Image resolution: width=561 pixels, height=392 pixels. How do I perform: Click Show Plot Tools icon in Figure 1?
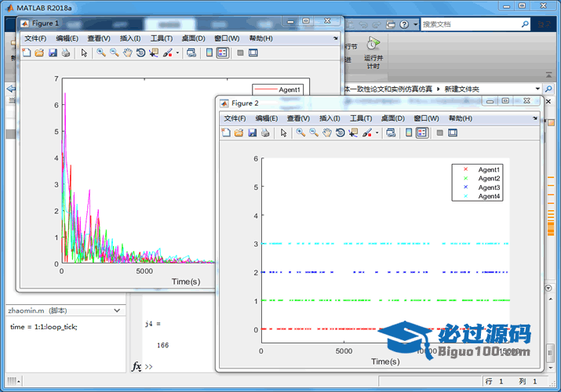click(x=253, y=53)
